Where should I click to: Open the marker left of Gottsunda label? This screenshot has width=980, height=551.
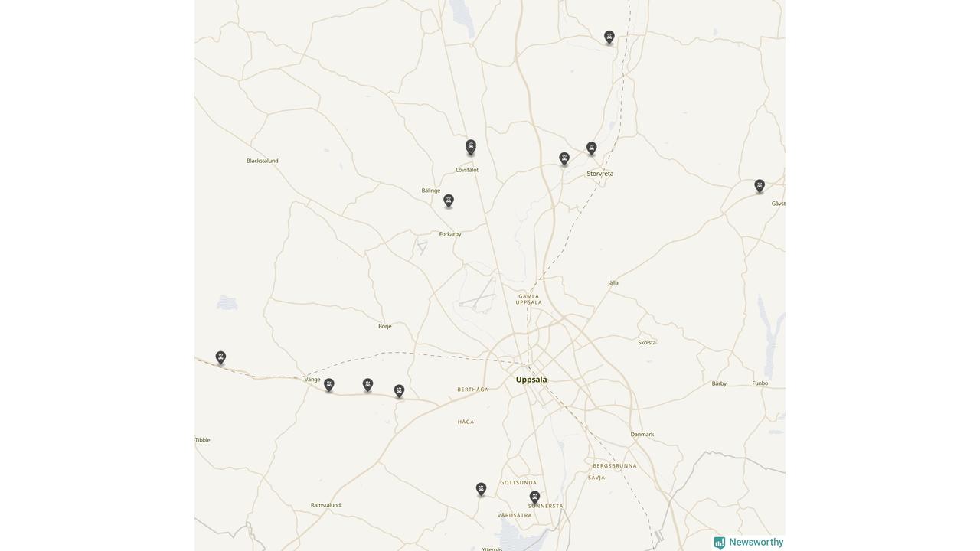(481, 489)
